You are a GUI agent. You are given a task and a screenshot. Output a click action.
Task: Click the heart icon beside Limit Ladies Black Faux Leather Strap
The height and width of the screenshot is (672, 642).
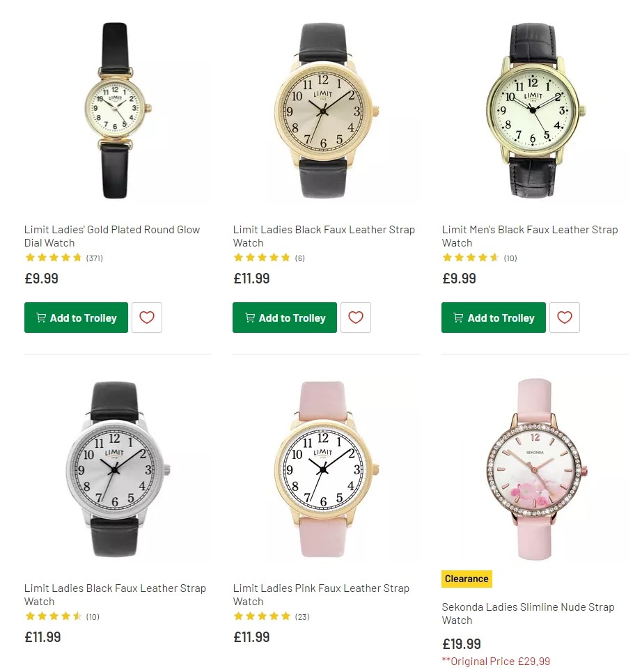pos(356,318)
